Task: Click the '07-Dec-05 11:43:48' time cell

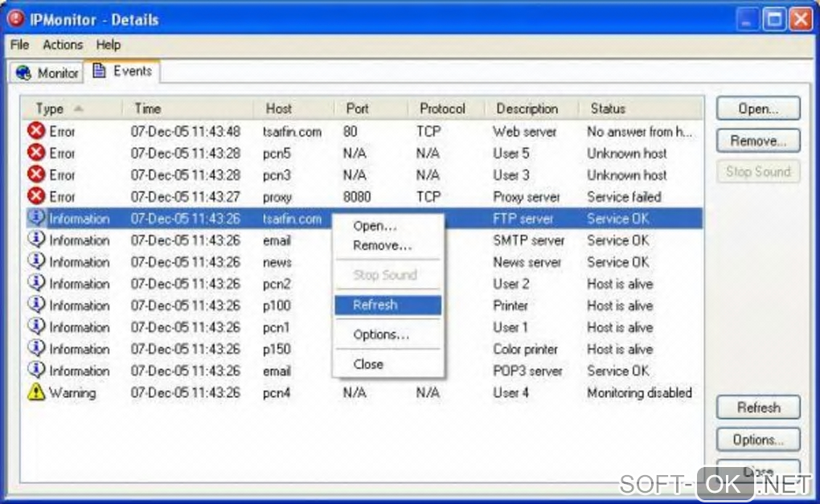Action: tap(185, 132)
